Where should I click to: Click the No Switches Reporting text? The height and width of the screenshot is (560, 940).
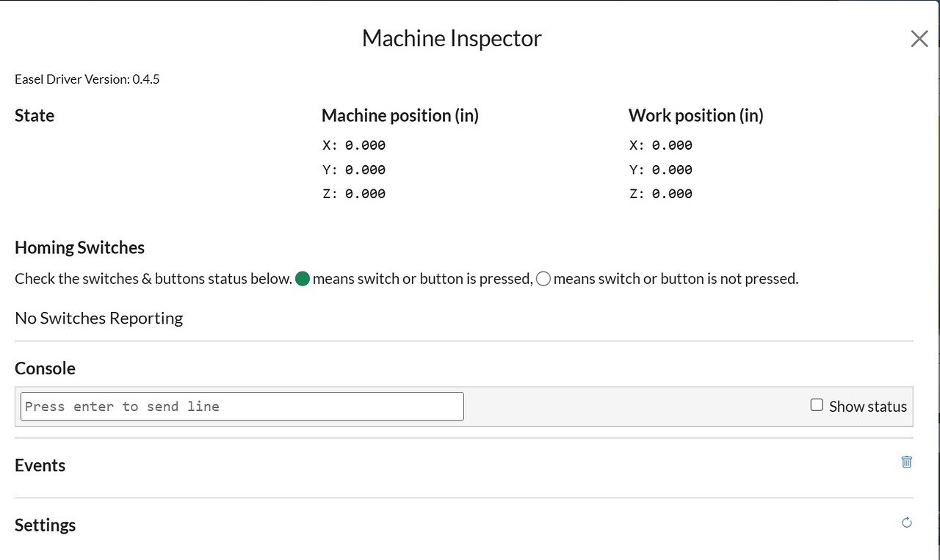pyautogui.click(x=98, y=318)
